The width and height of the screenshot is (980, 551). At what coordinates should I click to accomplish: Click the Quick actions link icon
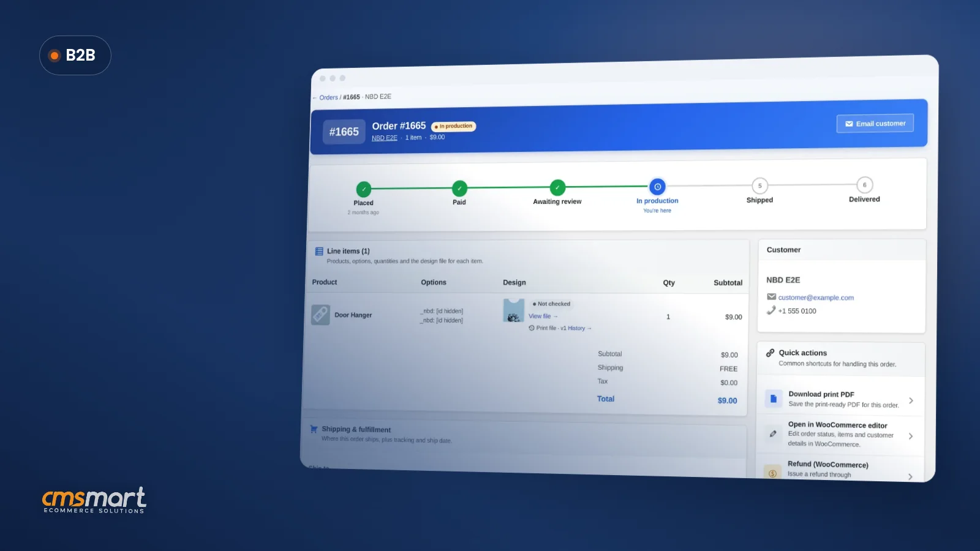tap(771, 353)
